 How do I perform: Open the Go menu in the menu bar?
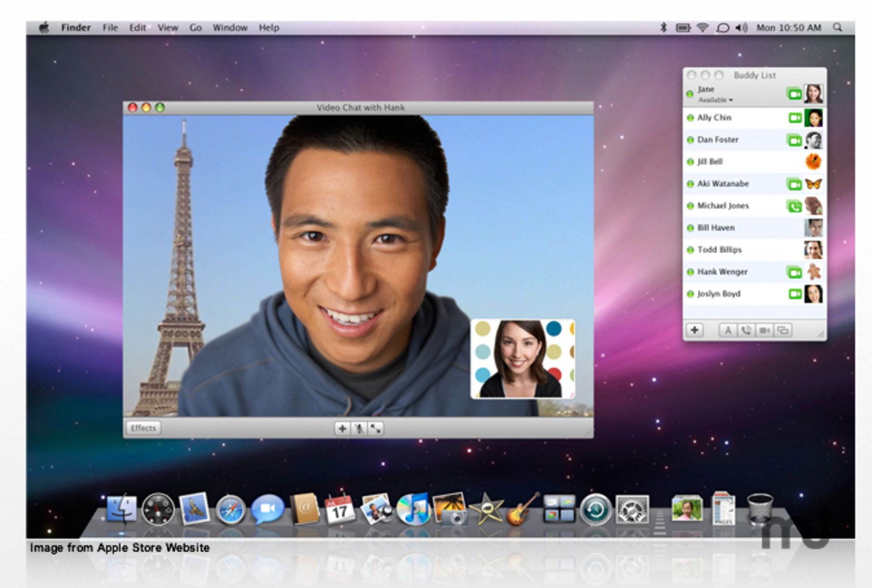coord(195,28)
